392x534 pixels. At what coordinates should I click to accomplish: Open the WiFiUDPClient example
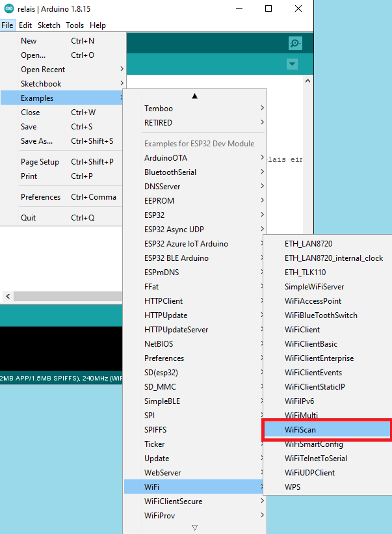(328, 473)
